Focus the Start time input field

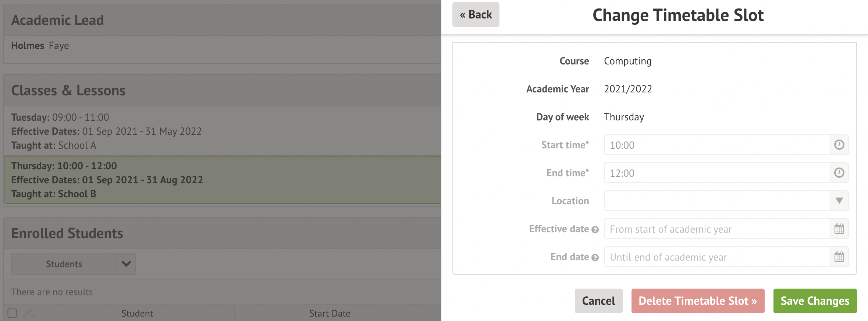click(x=716, y=145)
